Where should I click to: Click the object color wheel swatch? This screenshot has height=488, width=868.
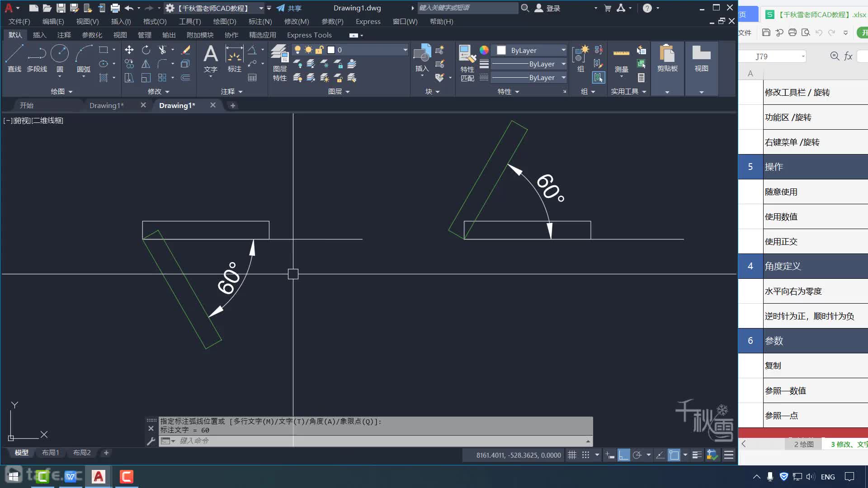[x=484, y=50]
